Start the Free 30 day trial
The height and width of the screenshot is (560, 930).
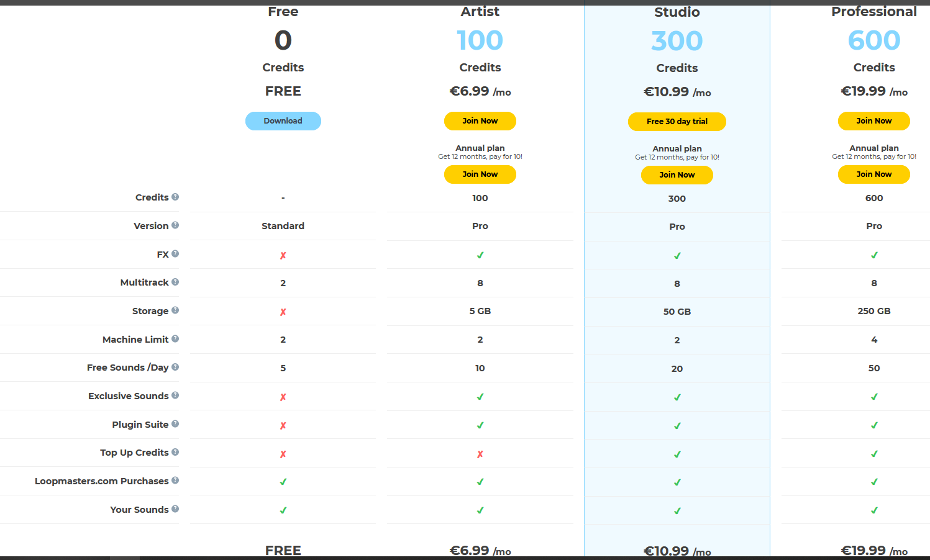click(677, 122)
